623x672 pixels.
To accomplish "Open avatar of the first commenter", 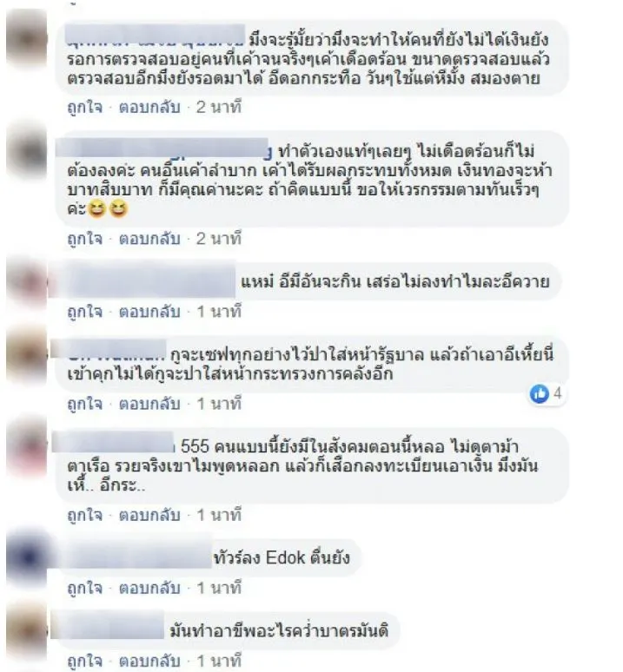I will (x=27, y=39).
